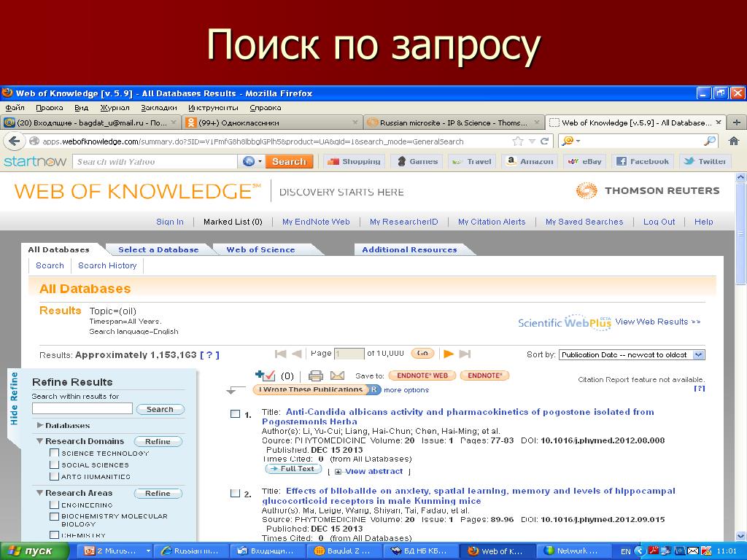Select checkbox for result 2
747x560 pixels.
click(x=235, y=494)
